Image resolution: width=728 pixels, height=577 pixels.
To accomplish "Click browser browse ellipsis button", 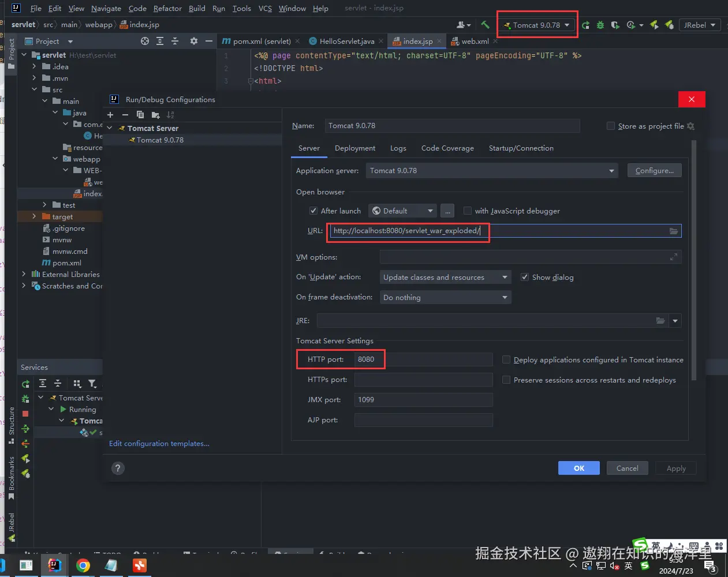I will [x=447, y=211].
